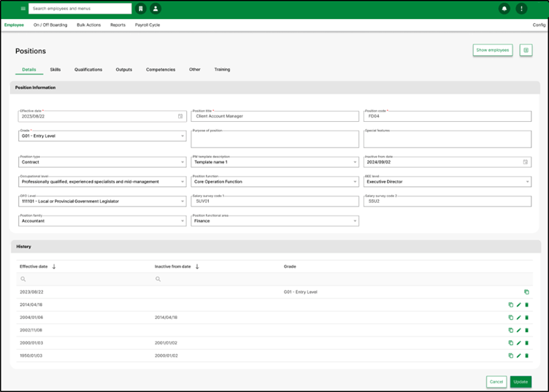Delete the 2014/04/18 history record
The width and height of the screenshot is (549, 392).
[x=526, y=305]
